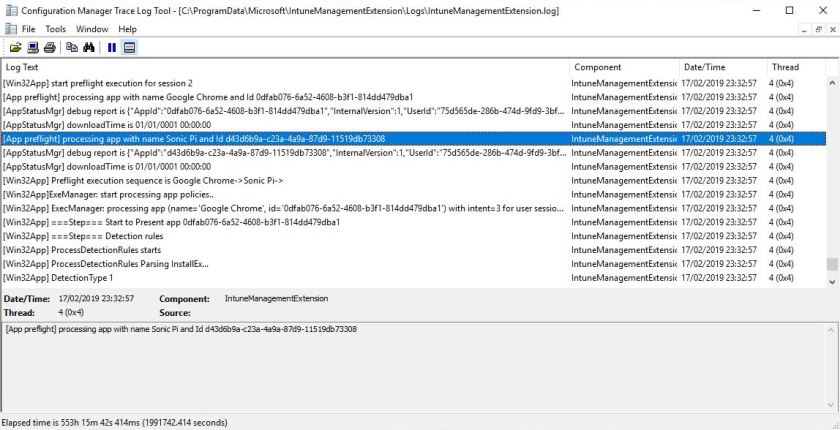Viewport: 840px width, 430px height.
Task: Open the File menu
Action: point(30,29)
